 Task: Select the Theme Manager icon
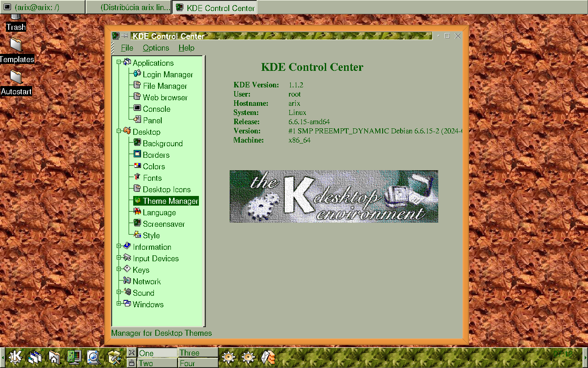click(137, 201)
